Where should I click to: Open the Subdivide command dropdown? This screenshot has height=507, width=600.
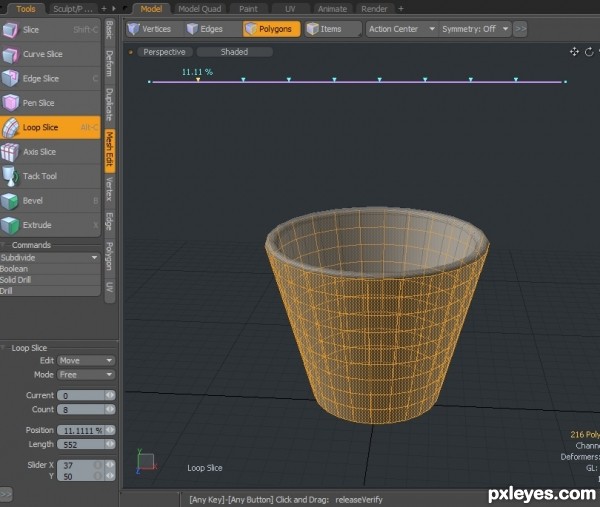click(50, 258)
